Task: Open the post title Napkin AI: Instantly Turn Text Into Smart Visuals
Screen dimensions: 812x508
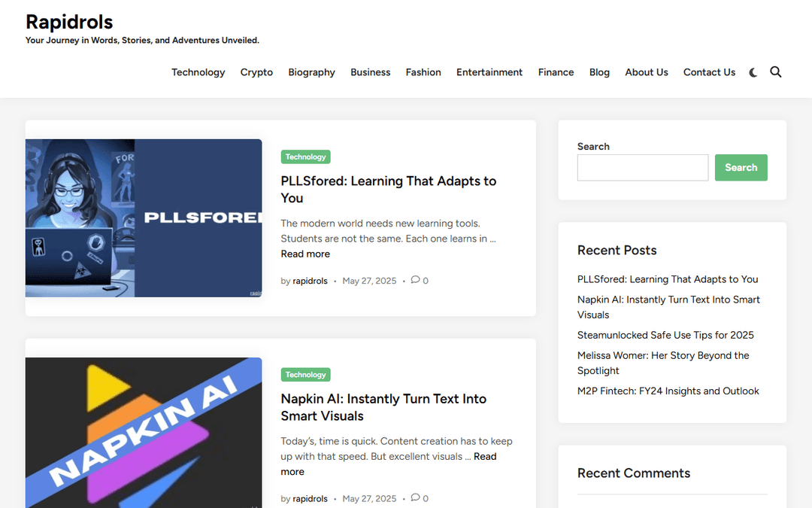Action: coord(383,407)
